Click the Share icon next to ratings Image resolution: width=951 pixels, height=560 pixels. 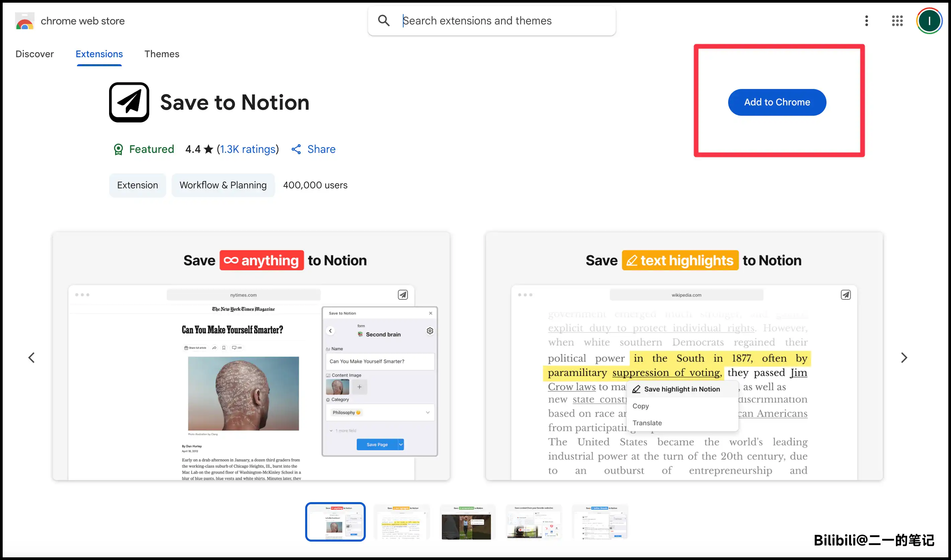296,149
